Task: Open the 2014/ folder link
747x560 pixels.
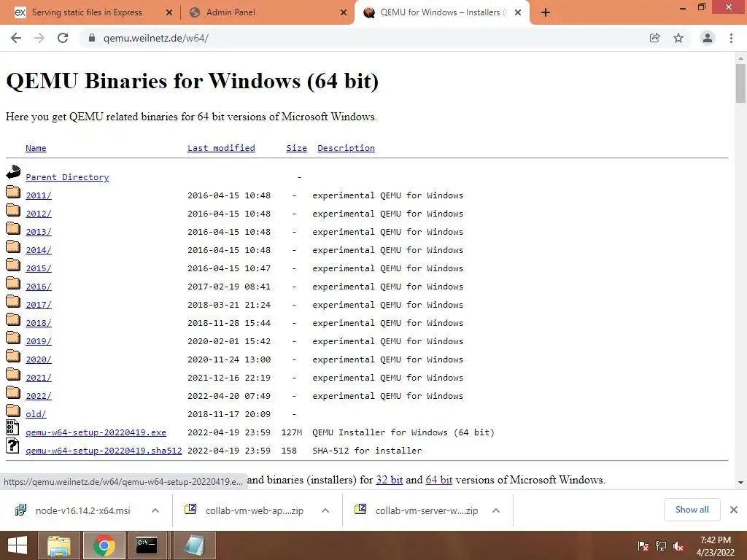Action: [39, 250]
